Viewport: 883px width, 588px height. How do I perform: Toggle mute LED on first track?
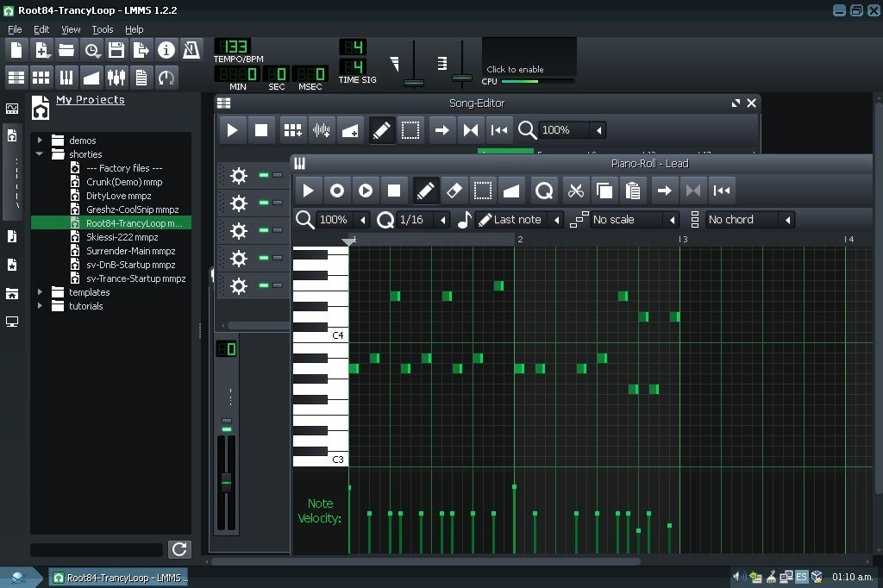pos(264,175)
